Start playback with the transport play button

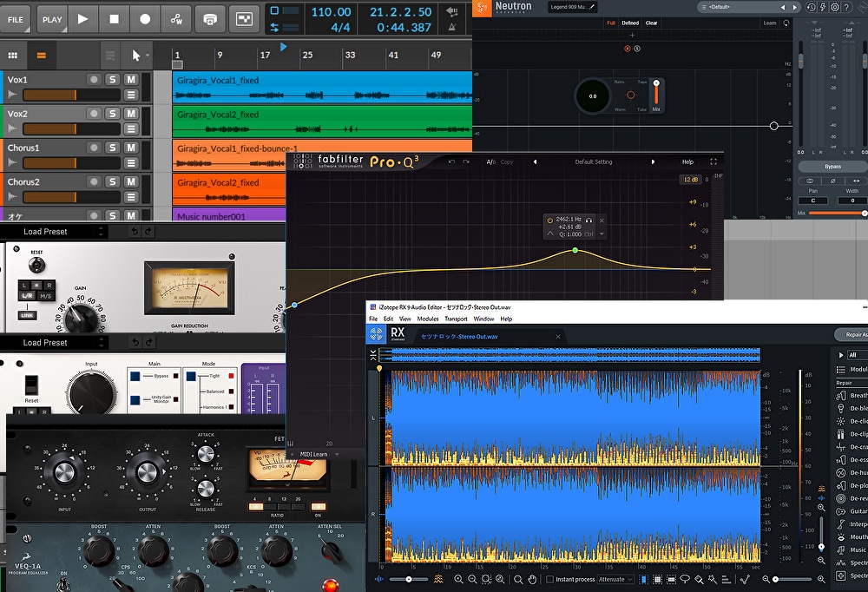[x=83, y=19]
